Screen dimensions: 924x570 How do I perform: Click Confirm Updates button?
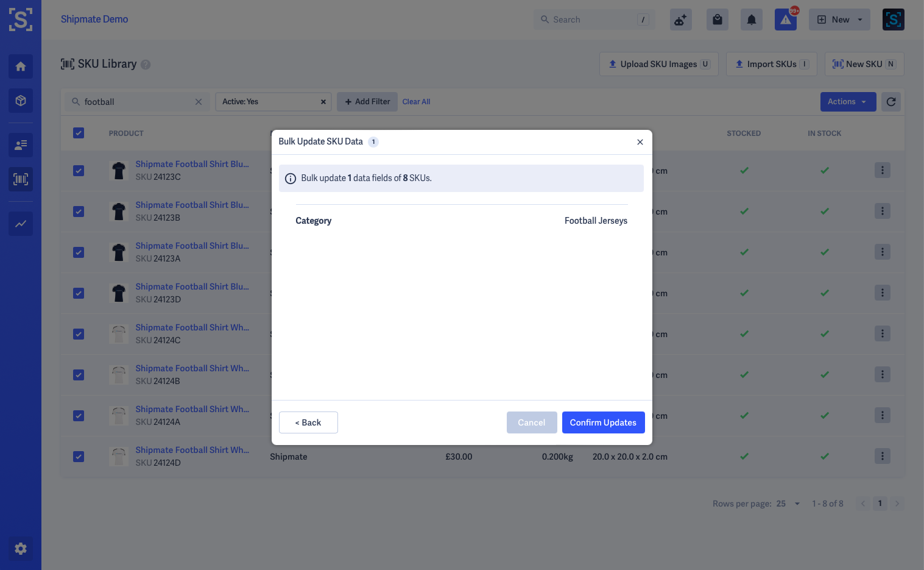click(x=603, y=422)
